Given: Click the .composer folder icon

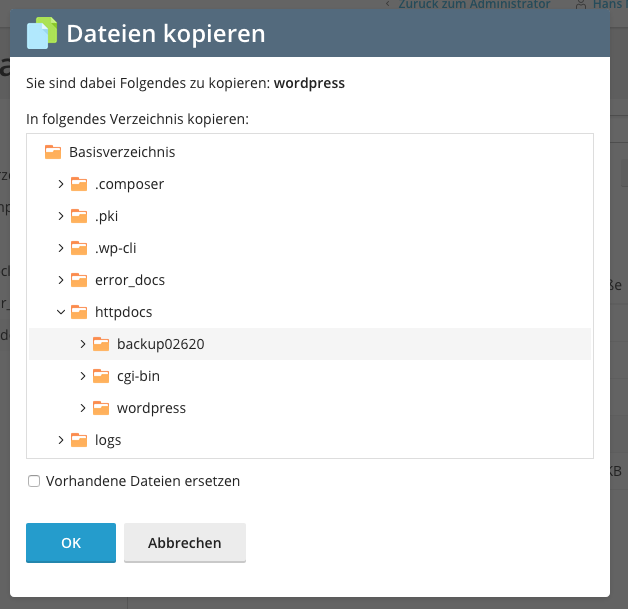Looking at the screenshot, I should click(x=79, y=184).
